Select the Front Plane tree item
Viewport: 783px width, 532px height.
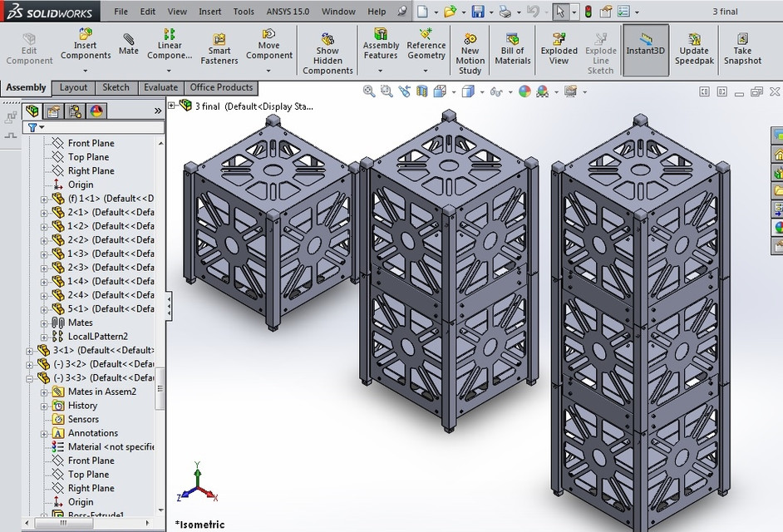click(x=90, y=143)
